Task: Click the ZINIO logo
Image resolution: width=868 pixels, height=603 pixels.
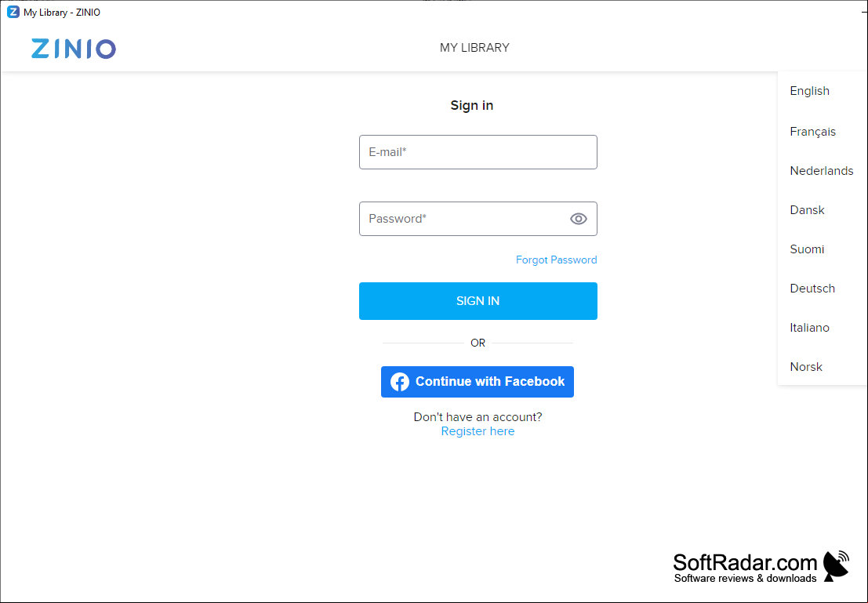Action: pos(74,49)
